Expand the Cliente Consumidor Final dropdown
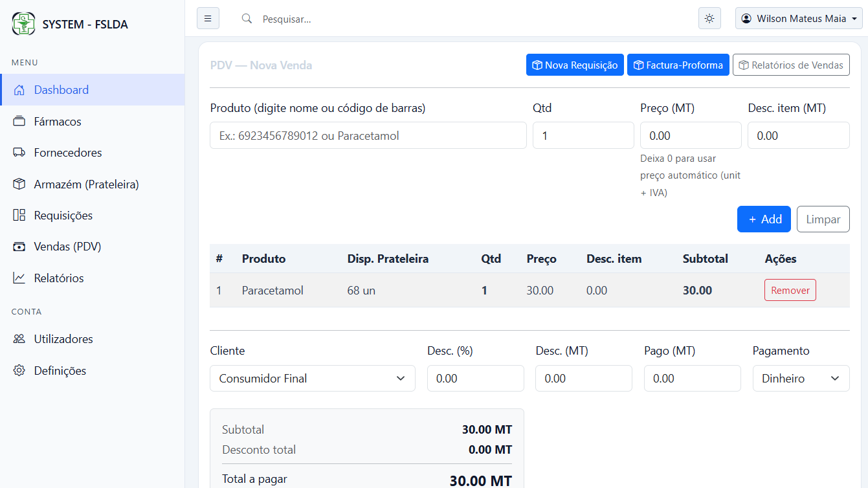Screen dimensions: 868x488 [312, 379]
